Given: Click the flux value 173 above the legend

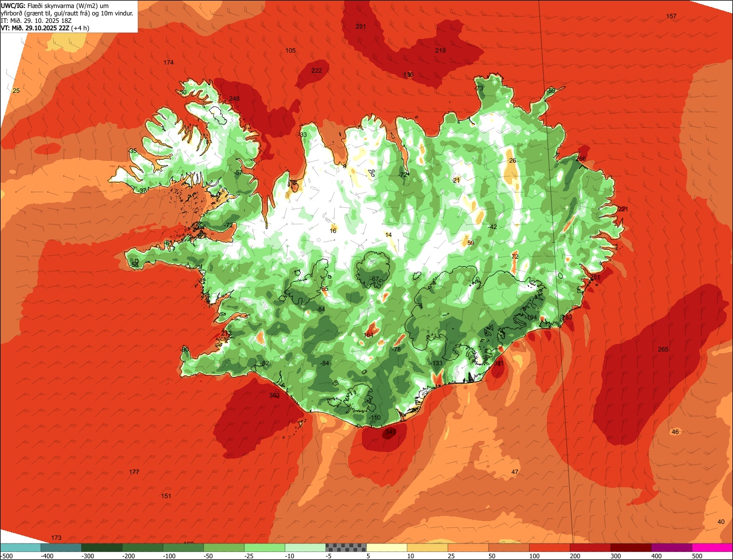Looking at the screenshot, I should tap(56, 538).
